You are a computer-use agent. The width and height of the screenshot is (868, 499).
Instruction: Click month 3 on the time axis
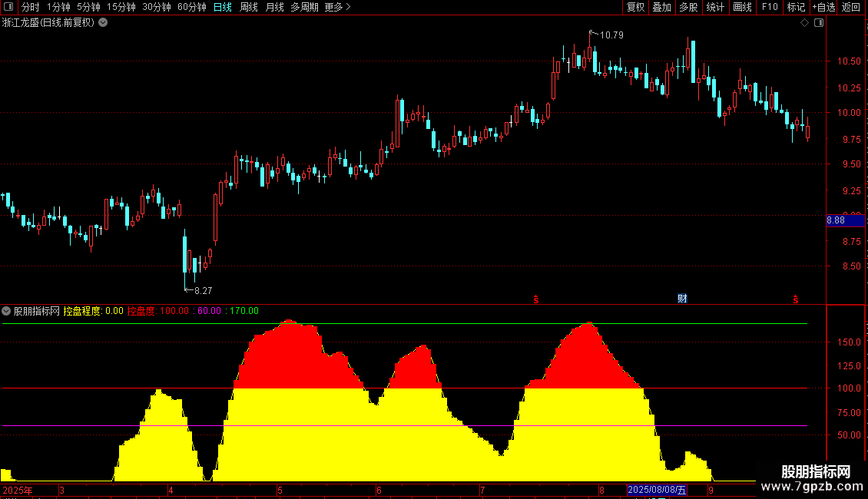(x=61, y=490)
